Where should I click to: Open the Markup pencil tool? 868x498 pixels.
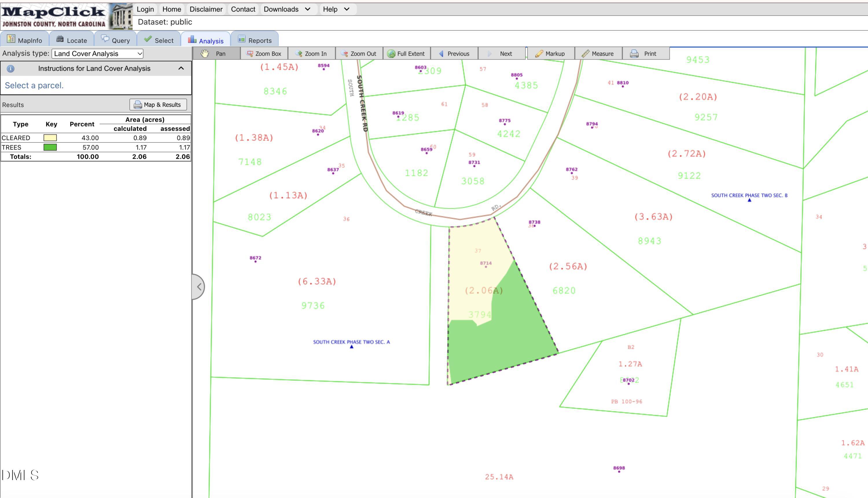[x=551, y=54]
